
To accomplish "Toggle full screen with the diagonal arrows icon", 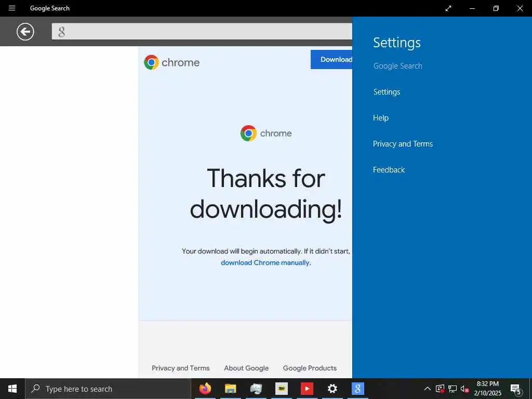I will (448, 8).
